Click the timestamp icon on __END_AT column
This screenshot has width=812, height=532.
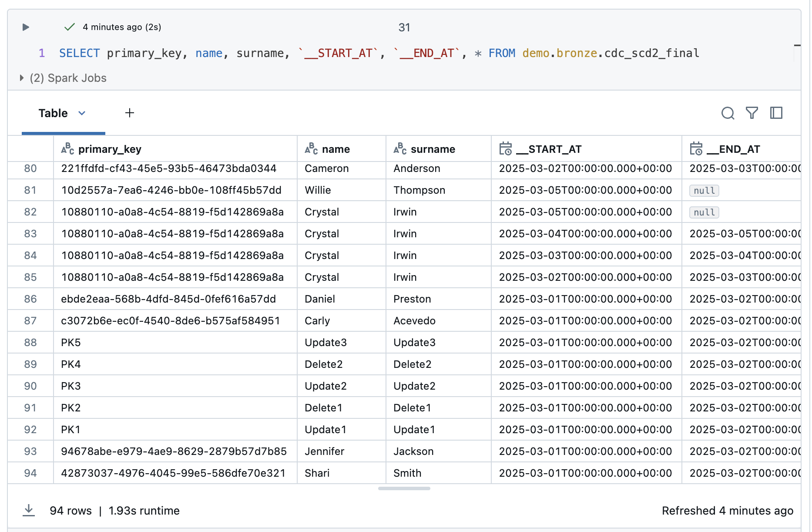coord(696,149)
